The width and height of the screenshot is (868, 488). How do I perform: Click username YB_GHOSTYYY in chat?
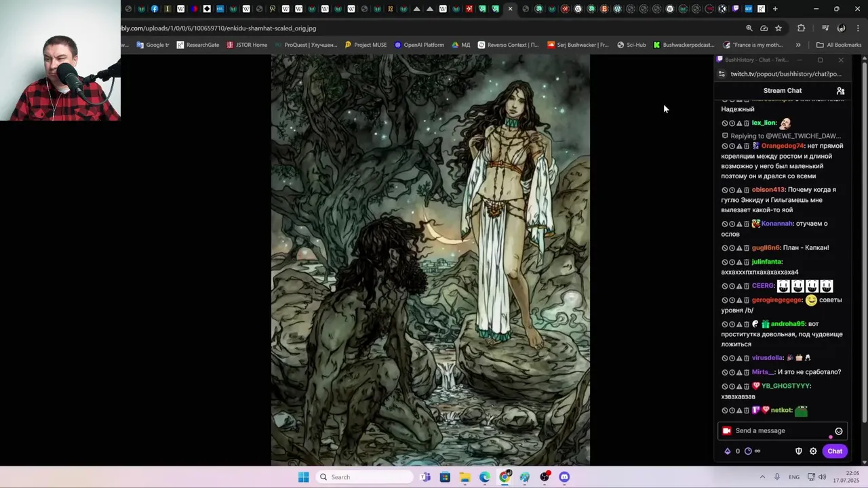click(x=786, y=386)
